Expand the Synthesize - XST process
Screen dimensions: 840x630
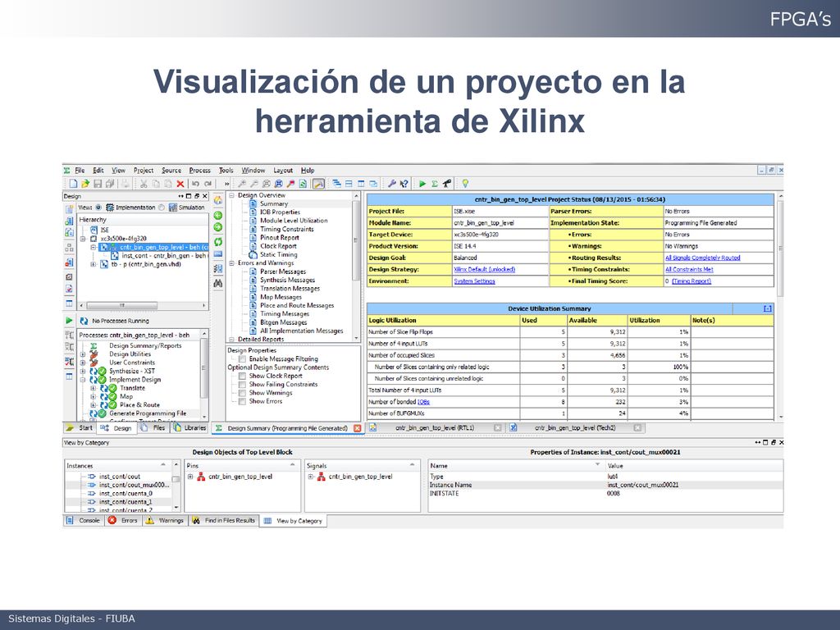83,371
